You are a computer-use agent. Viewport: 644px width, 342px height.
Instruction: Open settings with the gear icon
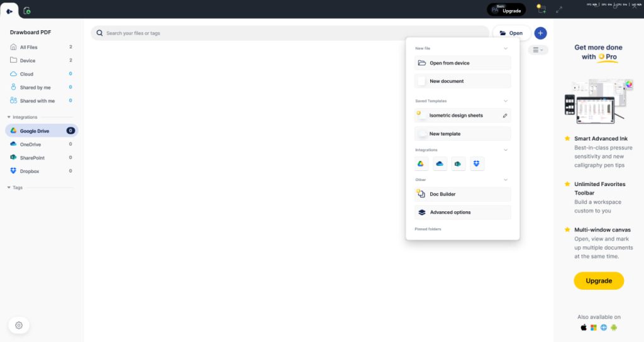coord(19,325)
